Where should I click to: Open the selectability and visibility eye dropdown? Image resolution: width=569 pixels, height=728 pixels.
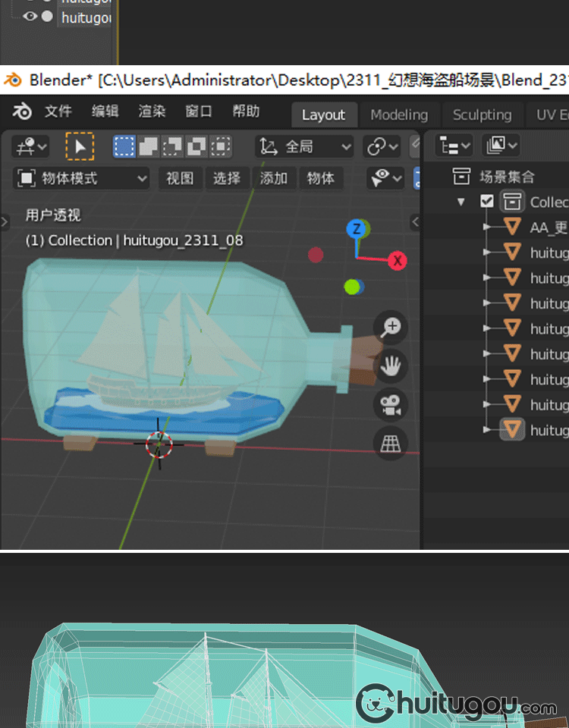[x=385, y=178]
